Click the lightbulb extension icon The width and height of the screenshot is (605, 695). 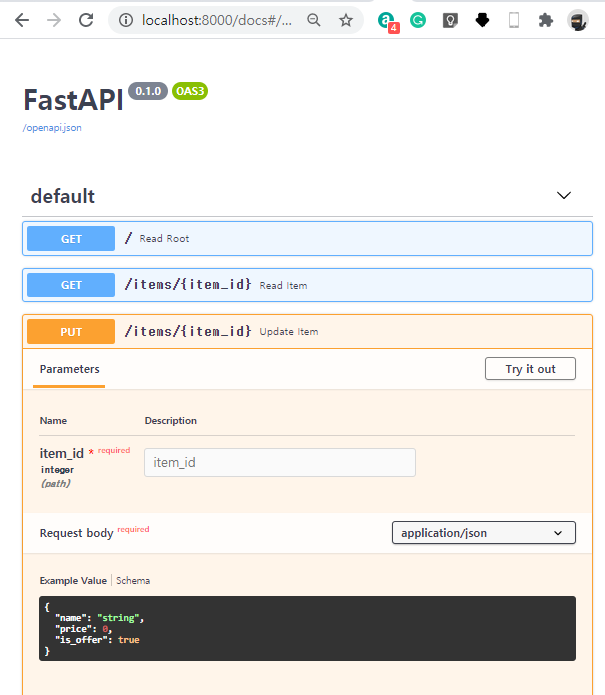(450, 20)
